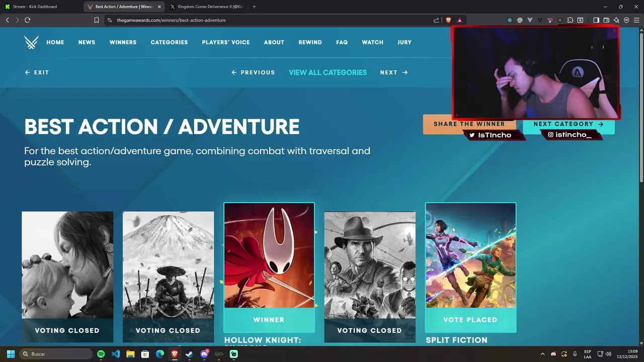Open Brave VPN shield icon
The width and height of the screenshot is (644, 362).
626,20
